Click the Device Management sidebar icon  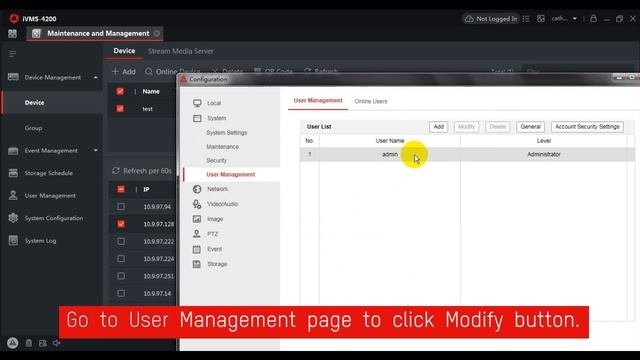13,77
